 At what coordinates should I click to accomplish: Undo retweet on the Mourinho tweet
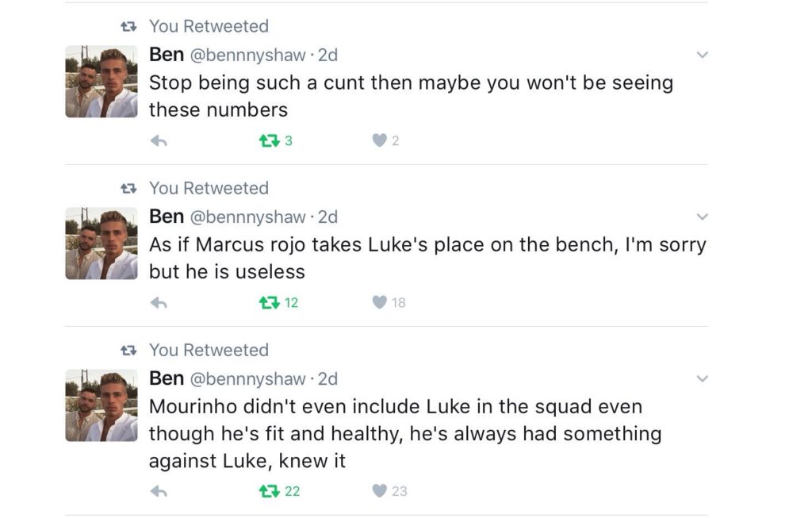click(270, 492)
